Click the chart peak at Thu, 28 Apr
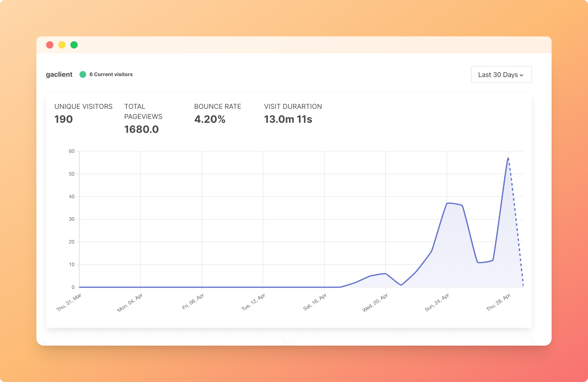This screenshot has width=588, height=382. coord(508,158)
